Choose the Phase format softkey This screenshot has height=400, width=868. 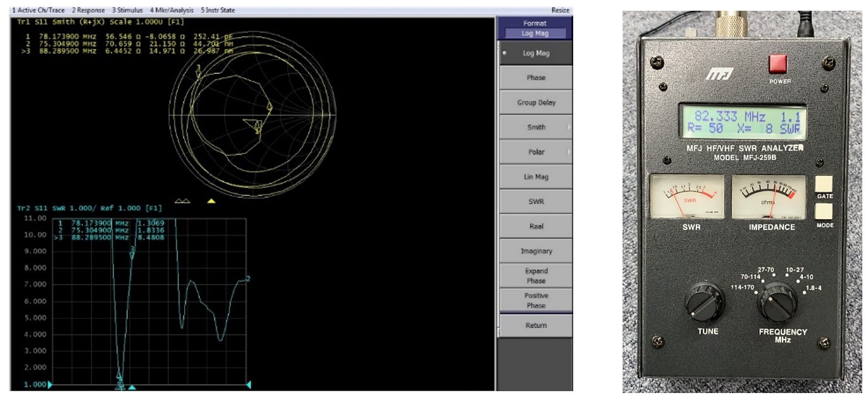tap(535, 78)
